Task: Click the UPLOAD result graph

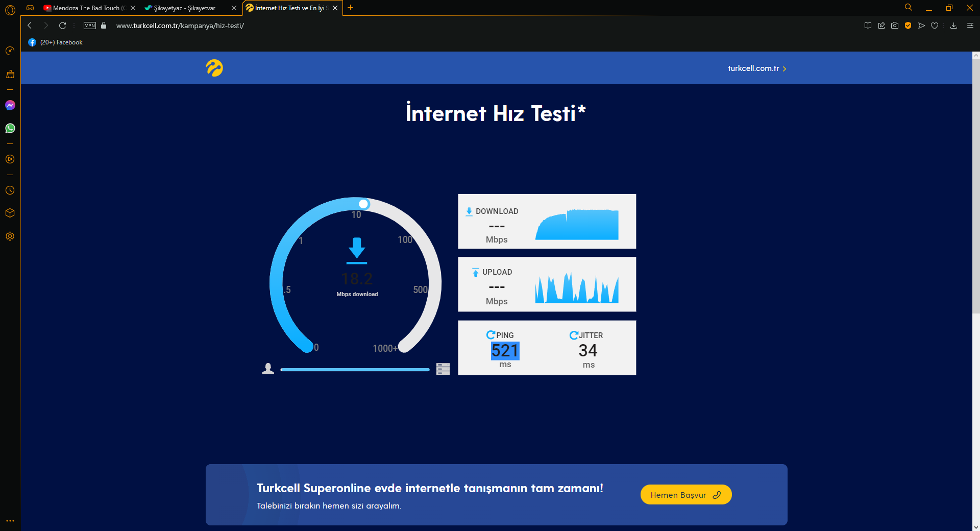Action: [x=577, y=288]
